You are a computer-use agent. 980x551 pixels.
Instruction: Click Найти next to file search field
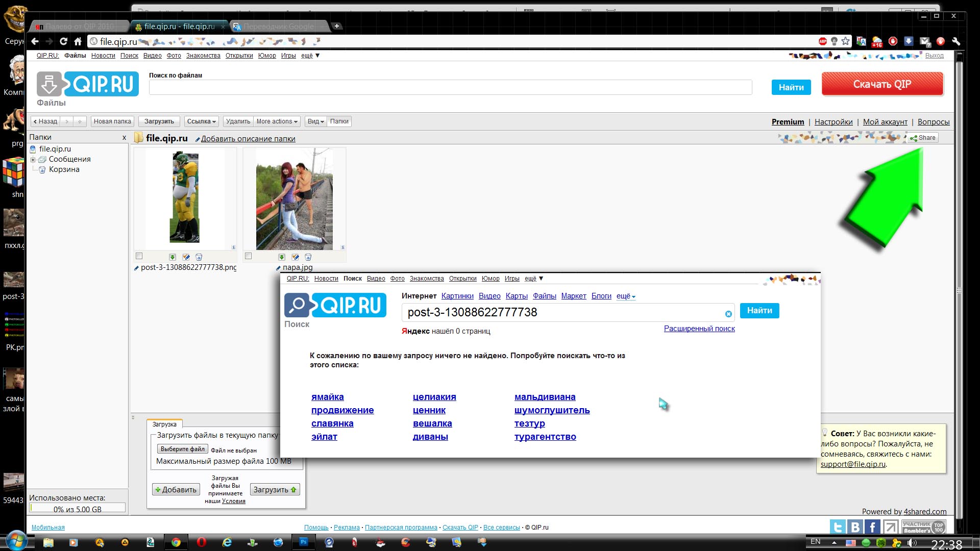[791, 87]
